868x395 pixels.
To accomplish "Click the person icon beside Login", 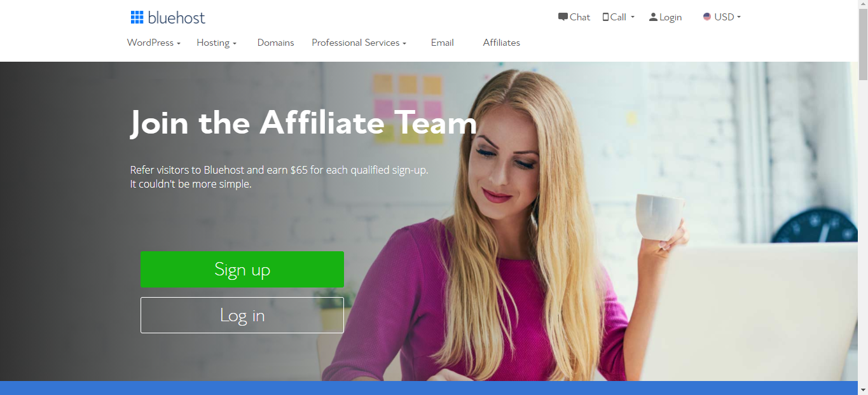I will [x=653, y=17].
